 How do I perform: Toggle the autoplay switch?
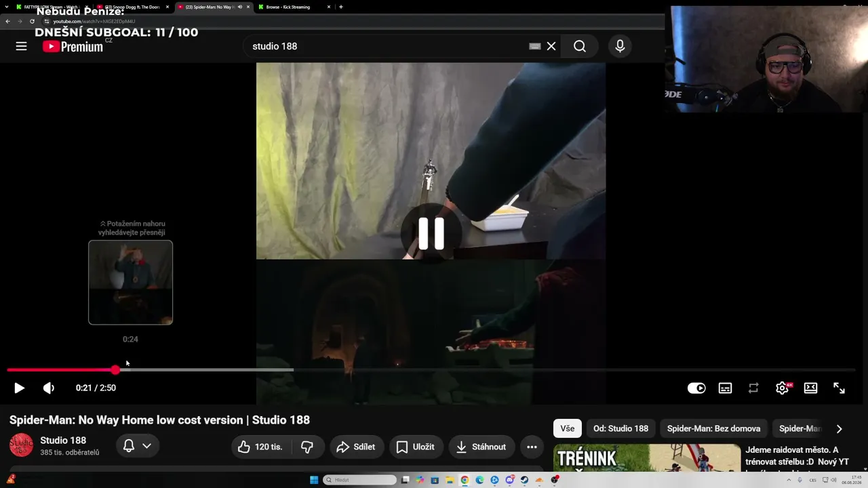tap(696, 388)
